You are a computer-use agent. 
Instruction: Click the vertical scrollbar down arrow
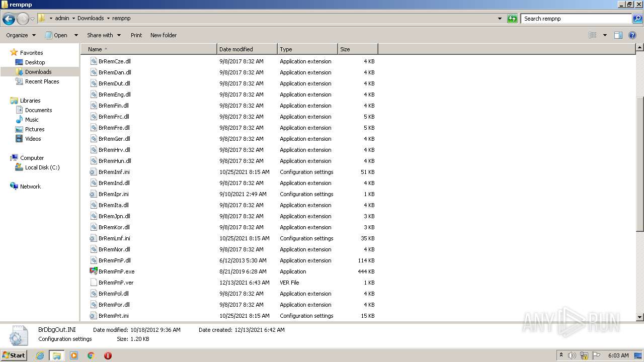[x=639, y=317]
